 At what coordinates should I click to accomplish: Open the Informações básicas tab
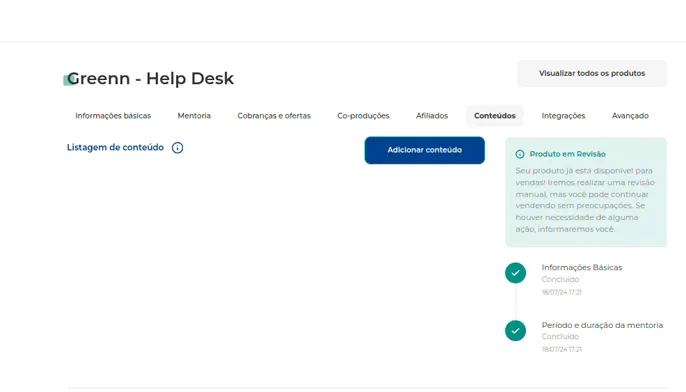(113, 116)
